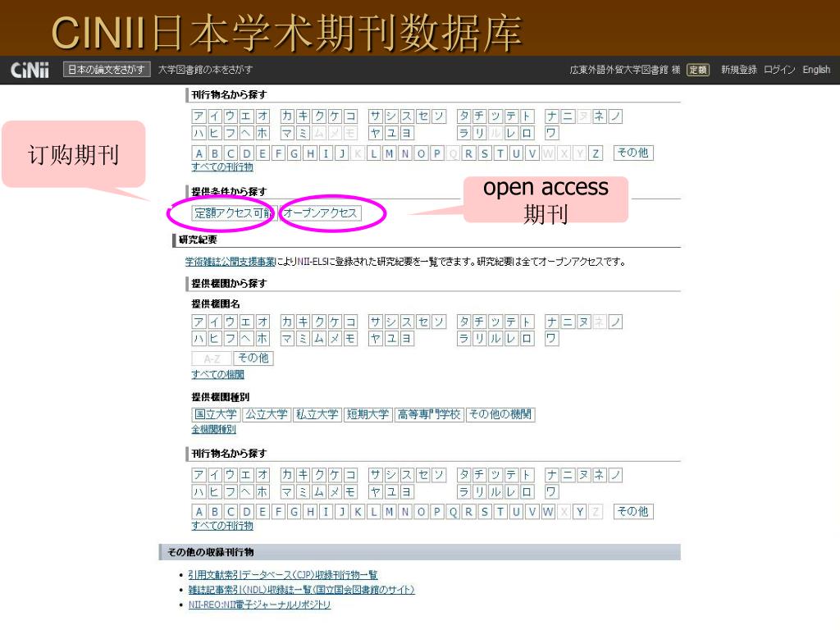Select オープンアクセス filter button
The height and width of the screenshot is (630, 840).
pyautogui.click(x=321, y=213)
